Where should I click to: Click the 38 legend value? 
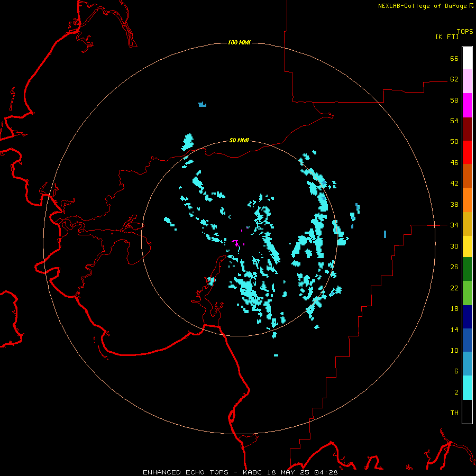(454, 205)
